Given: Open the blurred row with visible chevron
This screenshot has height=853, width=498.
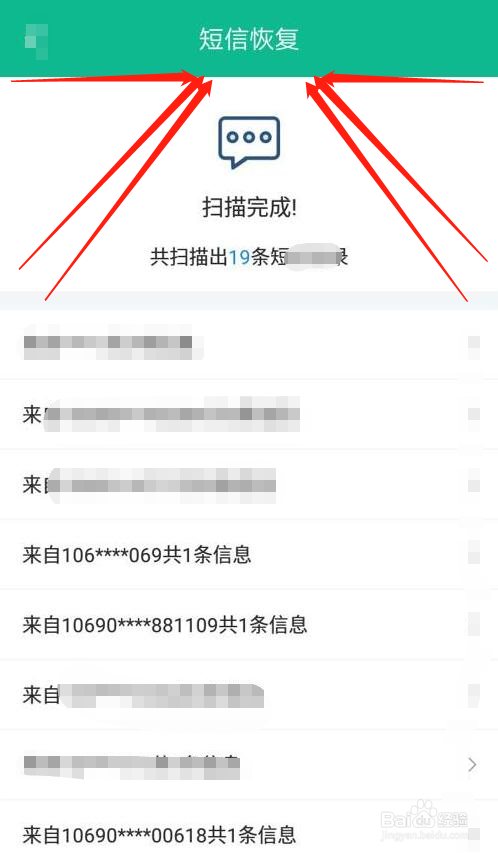Looking at the screenshot, I should coord(249,765).
